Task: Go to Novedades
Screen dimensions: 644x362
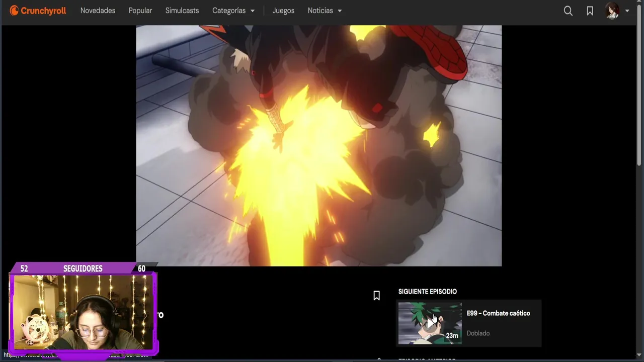Action: (x=98, y=11)
